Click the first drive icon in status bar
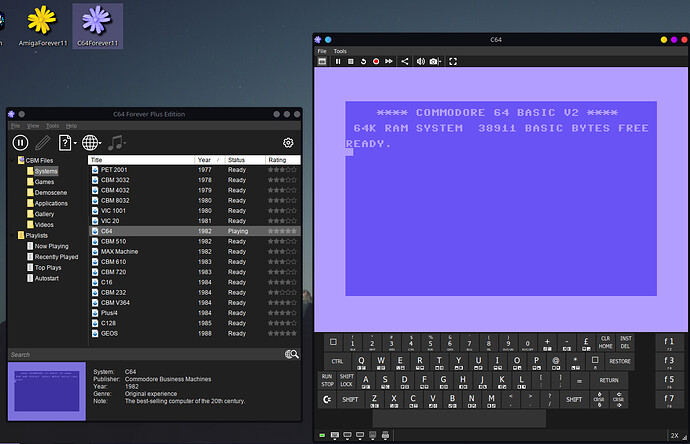 pyautogui.click(x=334, y=436)
